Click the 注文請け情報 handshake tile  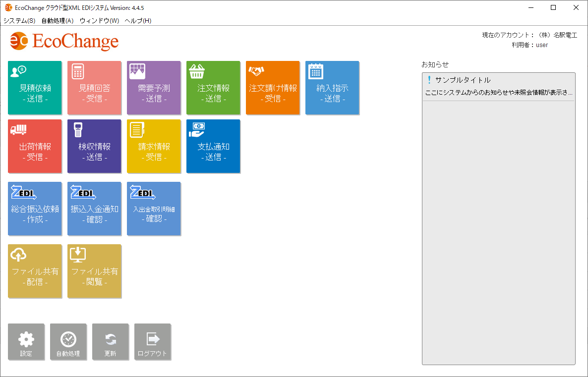[273, 88]
